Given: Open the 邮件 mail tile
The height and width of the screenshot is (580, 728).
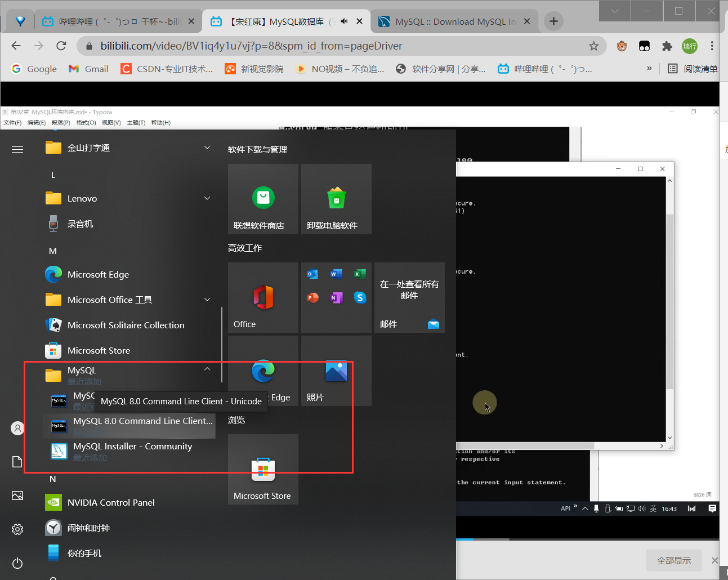Looking at the screenshot, I should [x=409, y=297].
